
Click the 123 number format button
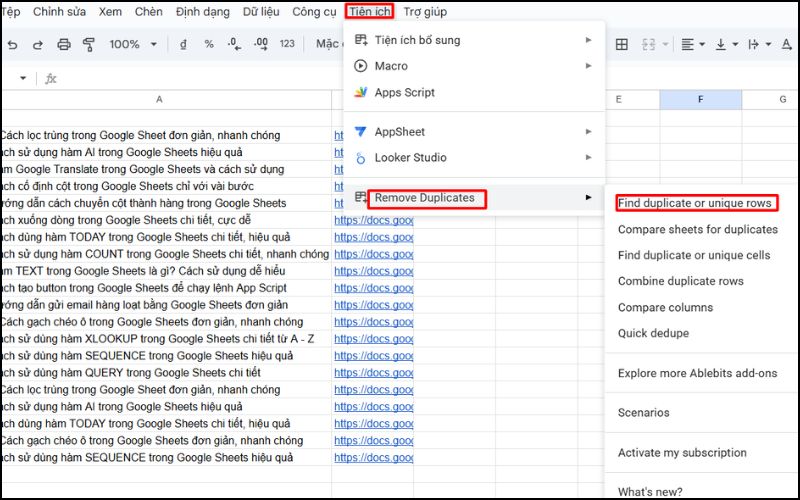point(287,44)
